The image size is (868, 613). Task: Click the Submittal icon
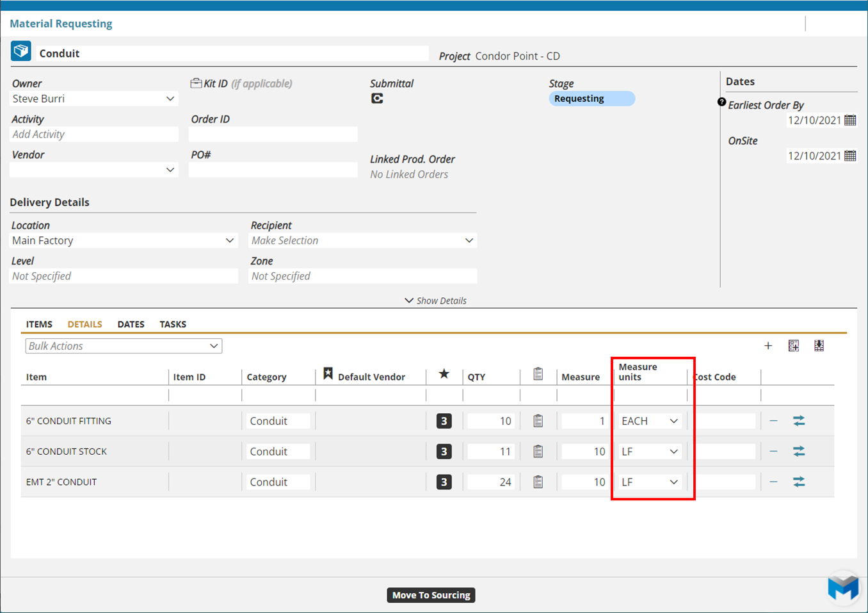(x=377, y=99)
